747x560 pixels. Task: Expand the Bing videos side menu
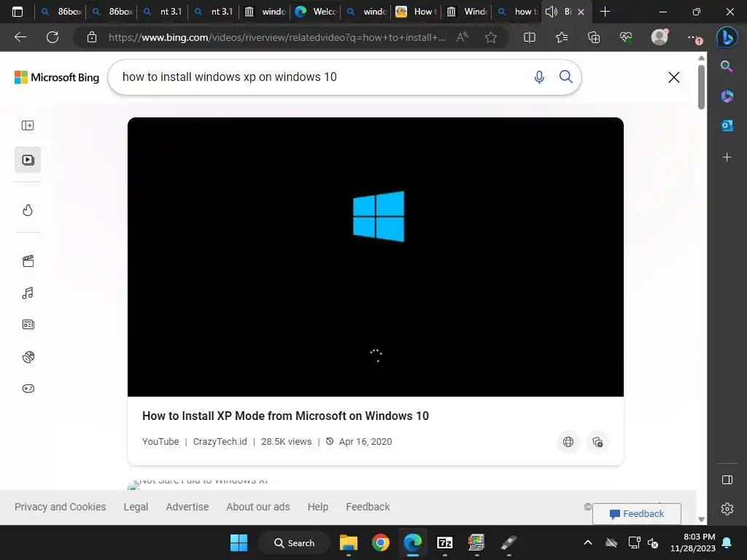(x=28, y=125)
